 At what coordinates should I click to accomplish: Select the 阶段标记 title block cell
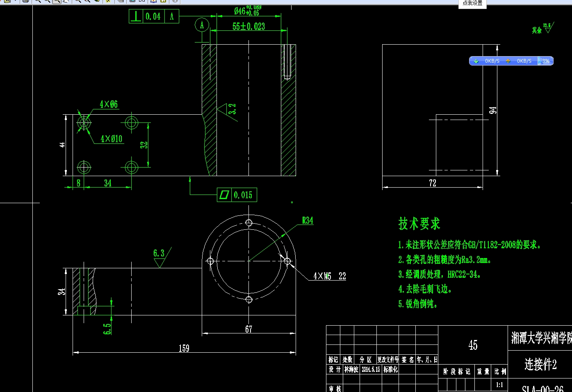tap(456, 372)
